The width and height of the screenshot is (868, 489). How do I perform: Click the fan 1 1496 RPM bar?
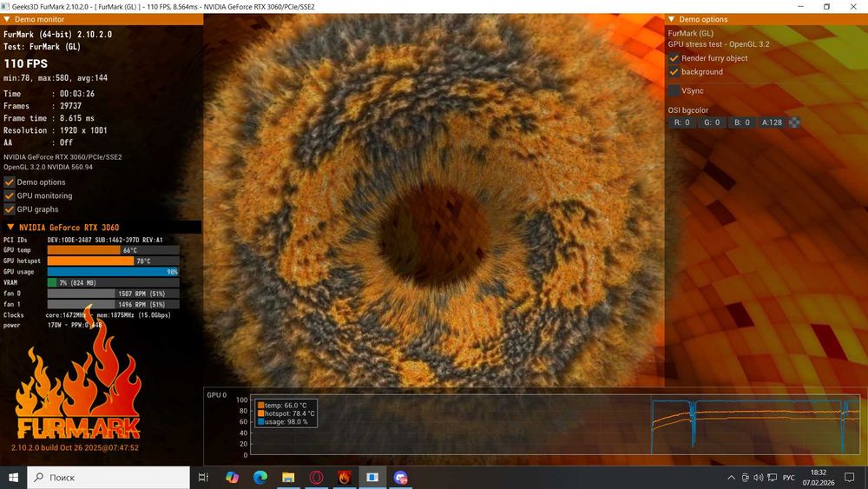[x=114, y=304]
